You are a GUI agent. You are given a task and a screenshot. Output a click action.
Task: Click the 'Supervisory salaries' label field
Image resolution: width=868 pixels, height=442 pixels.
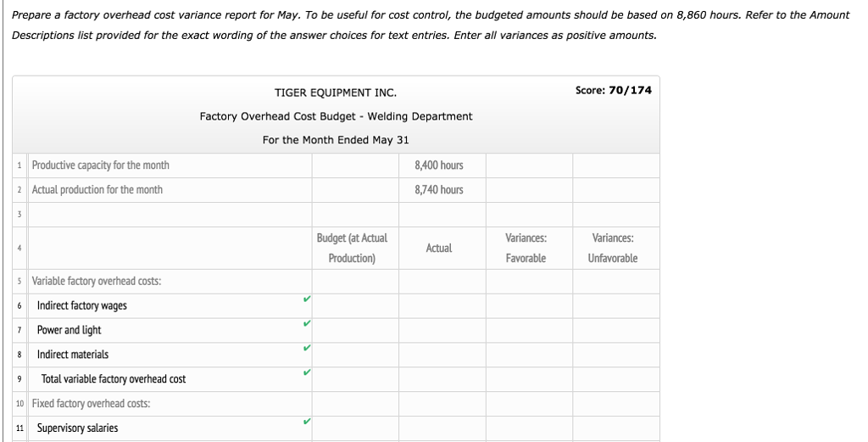coord(170,428)
